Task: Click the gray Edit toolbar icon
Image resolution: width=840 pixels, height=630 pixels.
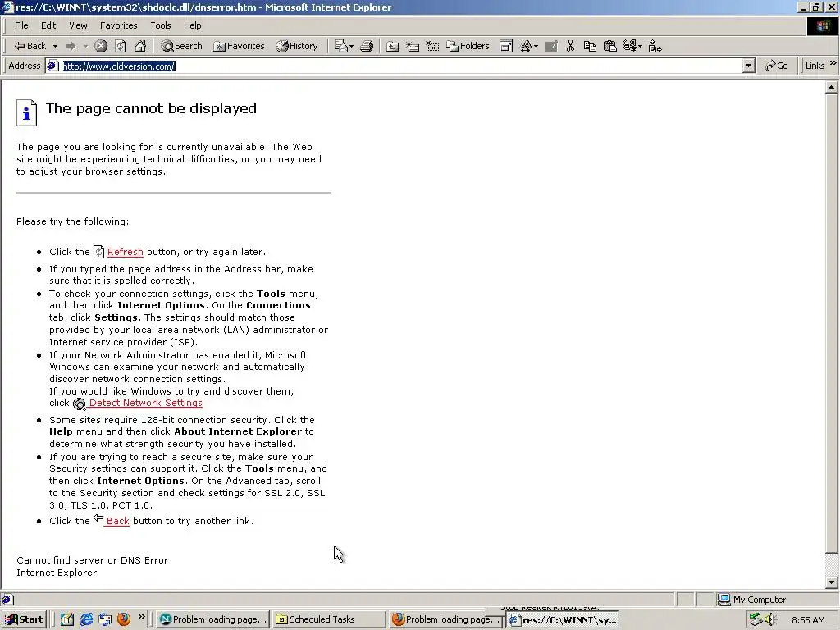Action: click(550, 46)
